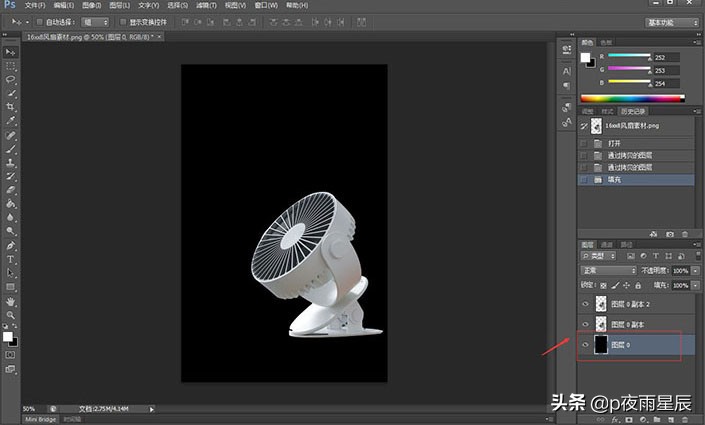The image size is (705, 425).
Task: Click the 图层 0 副本 layer thumbnail
Action: (601, 324)
